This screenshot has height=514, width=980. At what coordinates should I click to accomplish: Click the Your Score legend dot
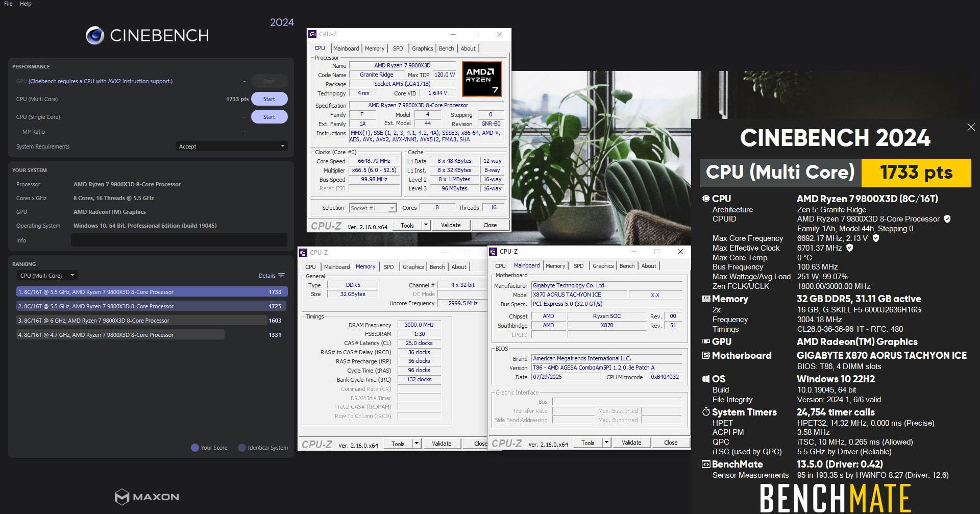pos(194,448)
